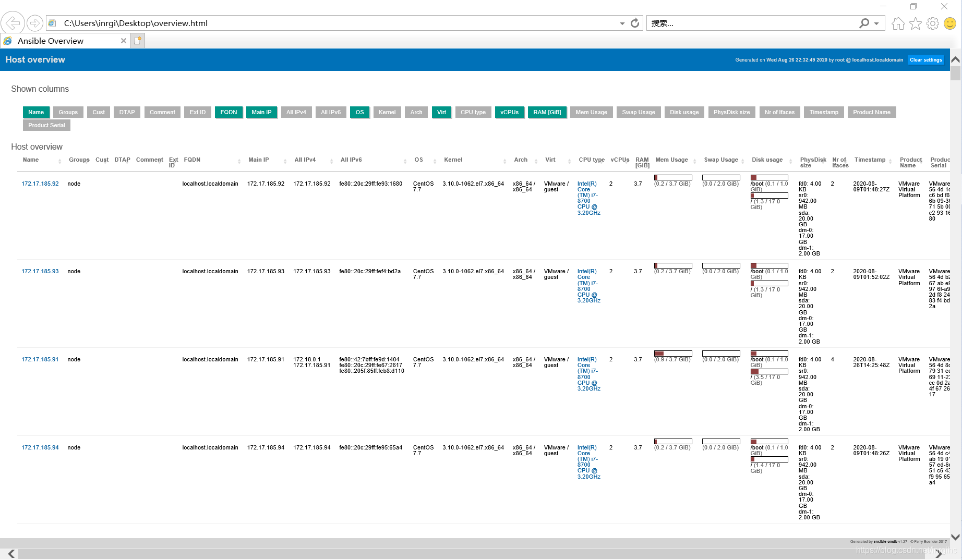The image size is (962, 560).
Task: Open the search provider dropdown arrow
Action: point(876,23)
